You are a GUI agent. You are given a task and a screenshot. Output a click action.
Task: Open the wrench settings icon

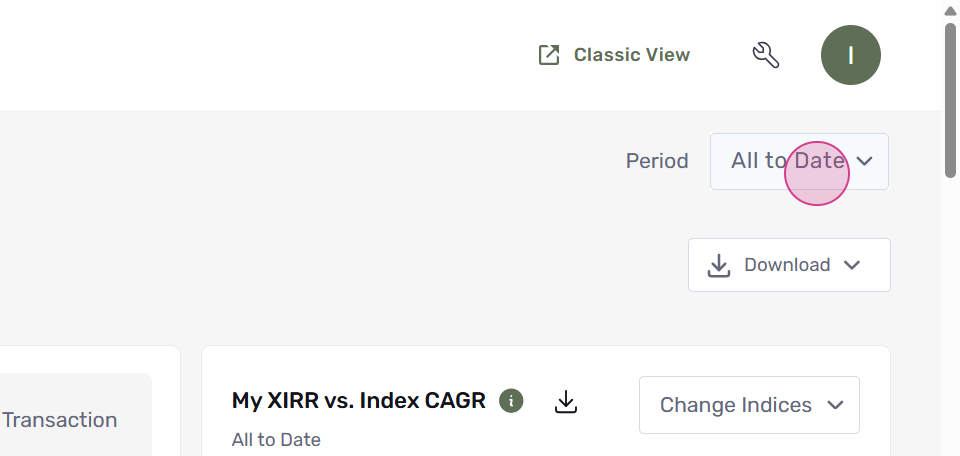coord(765,55)
